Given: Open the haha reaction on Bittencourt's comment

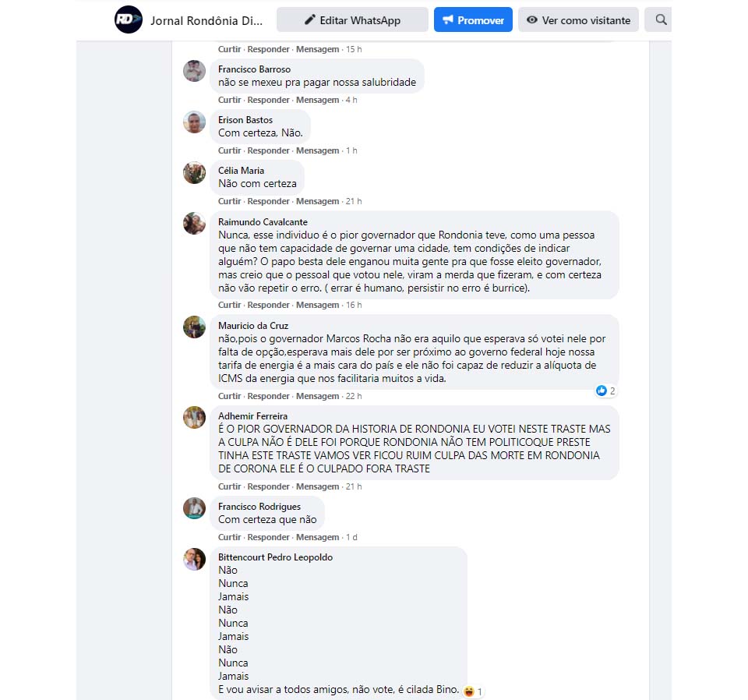Looking at the screenshot, I should pyautogui.click(x=473, y=691).
